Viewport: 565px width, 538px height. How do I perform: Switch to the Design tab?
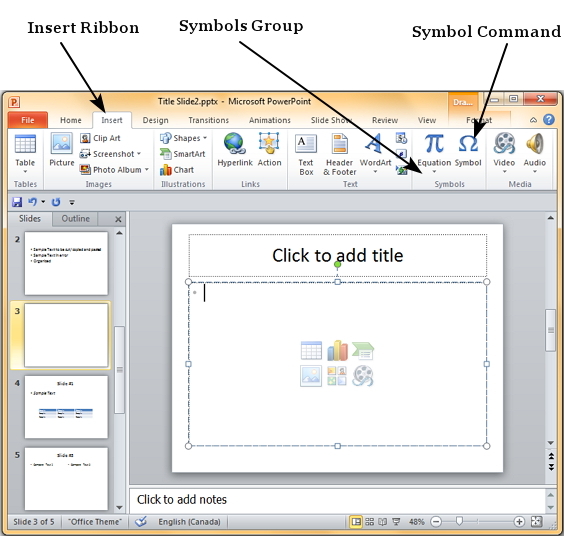click(x=155, y=120)
